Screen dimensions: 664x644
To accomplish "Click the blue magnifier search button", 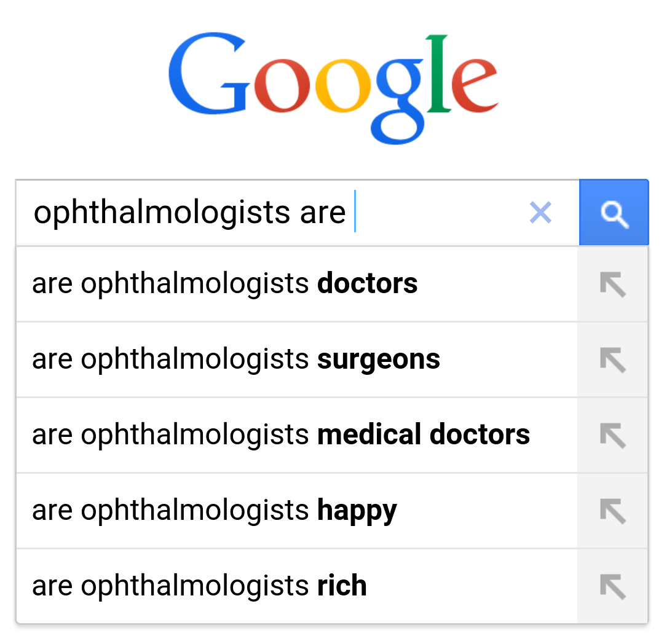I will tap(614, 213).
